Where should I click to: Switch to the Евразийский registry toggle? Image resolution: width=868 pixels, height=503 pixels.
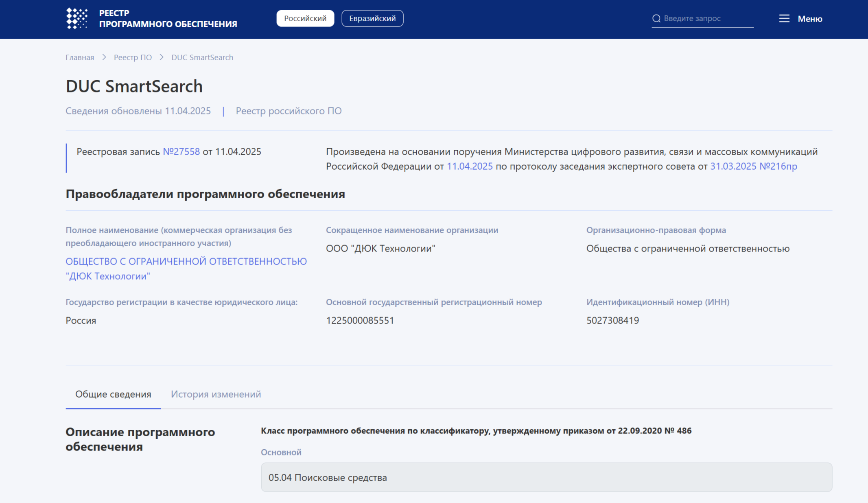pyautogui.click(x=372, y=18)
